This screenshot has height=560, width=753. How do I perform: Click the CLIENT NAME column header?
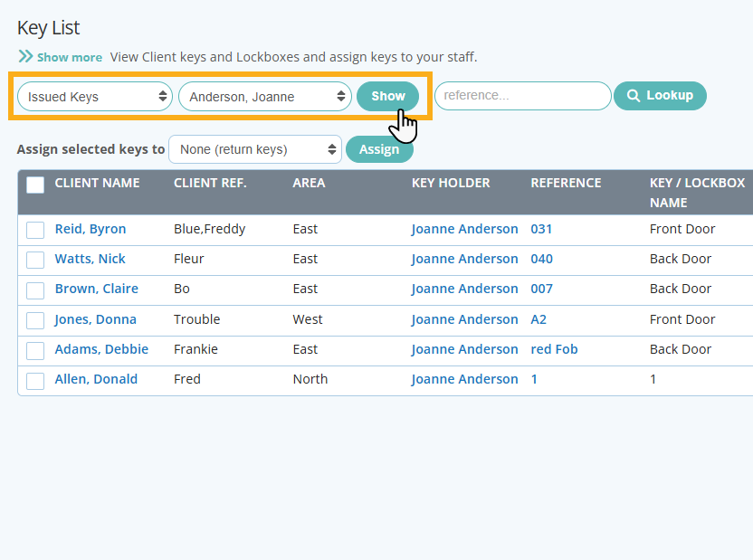97,183
